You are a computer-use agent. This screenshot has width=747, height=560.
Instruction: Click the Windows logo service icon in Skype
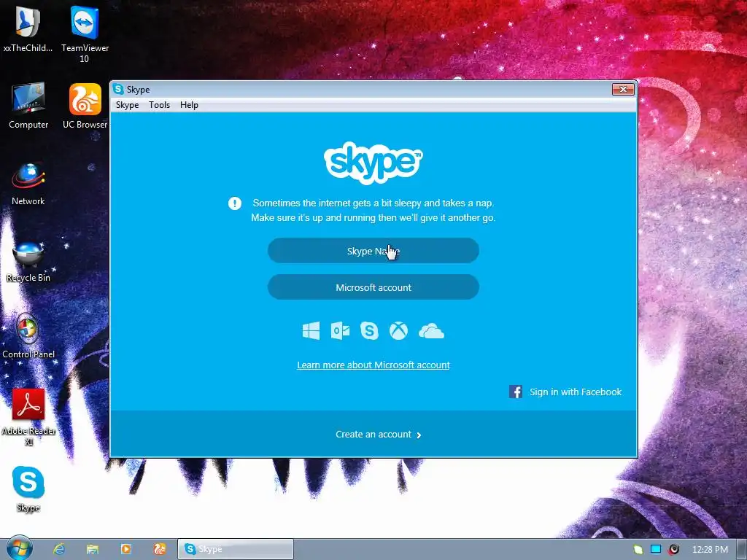click(x=311, y=330)
